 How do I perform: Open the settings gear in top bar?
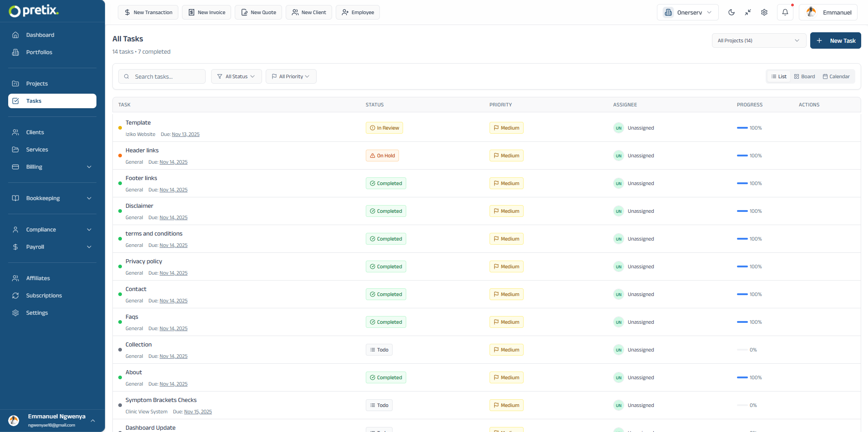pos(764,12)
